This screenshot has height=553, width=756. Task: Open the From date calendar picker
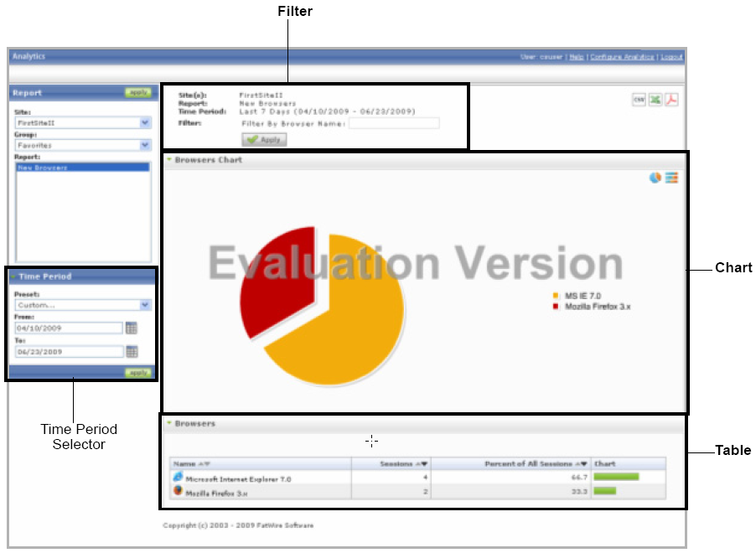coord(131,328)
